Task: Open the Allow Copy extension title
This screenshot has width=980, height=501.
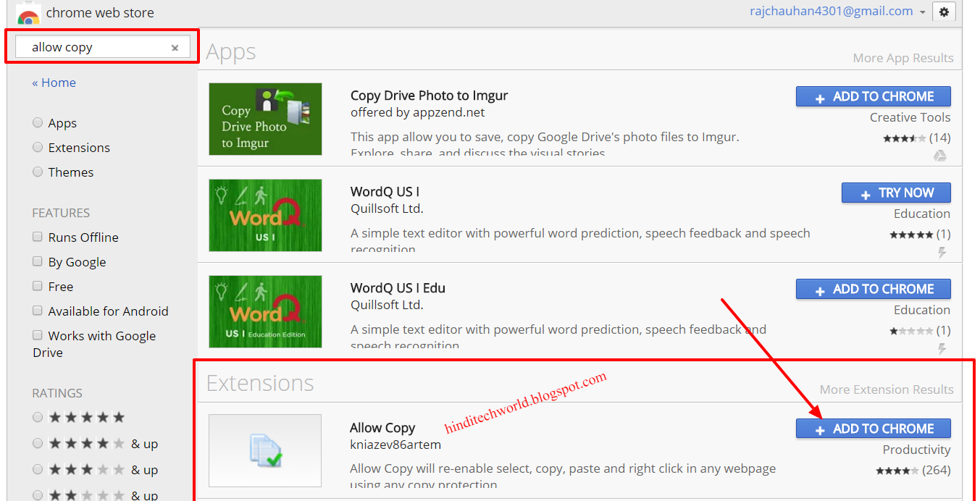Action: [x=382, y=428]
